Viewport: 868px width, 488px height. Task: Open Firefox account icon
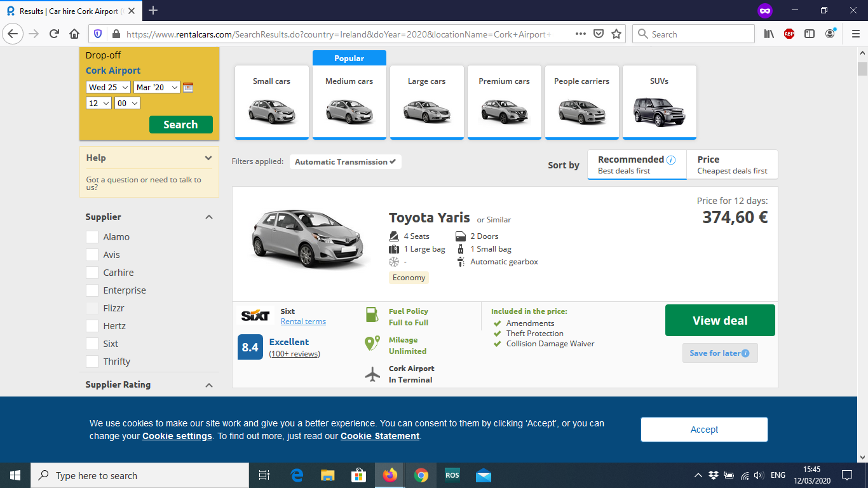coord(831,34)
